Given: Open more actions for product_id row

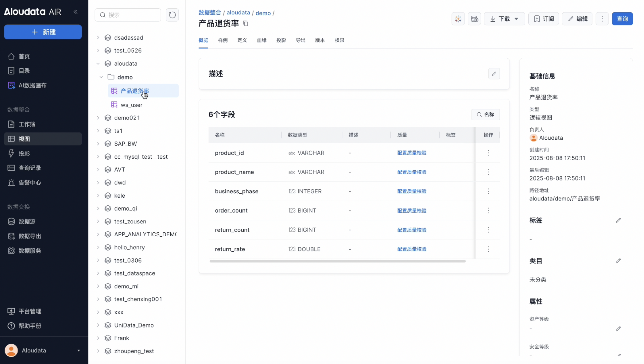Looking at the screenshot, I should [488, 153].
